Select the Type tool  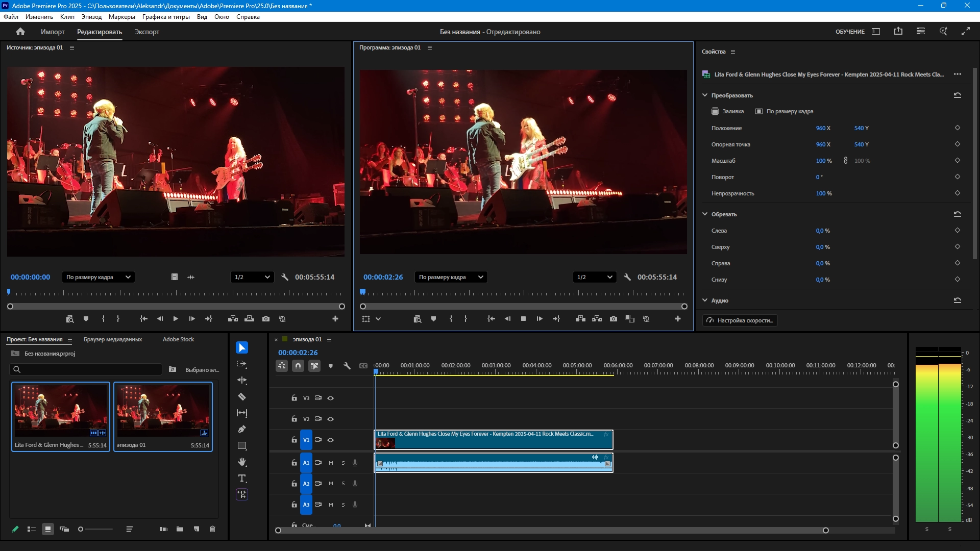[242, 478]
